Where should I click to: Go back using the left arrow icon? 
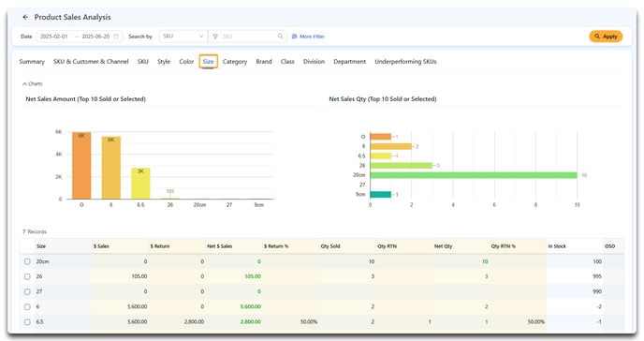25,17
